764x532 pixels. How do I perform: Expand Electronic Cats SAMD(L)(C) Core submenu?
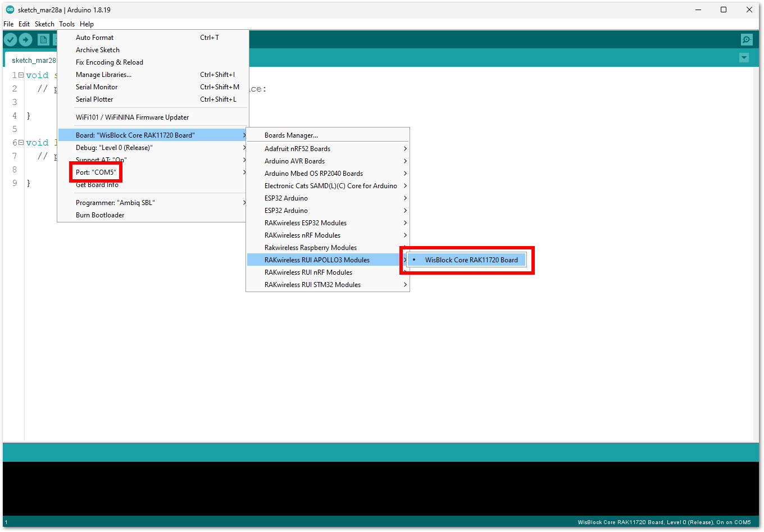[328, 186]
